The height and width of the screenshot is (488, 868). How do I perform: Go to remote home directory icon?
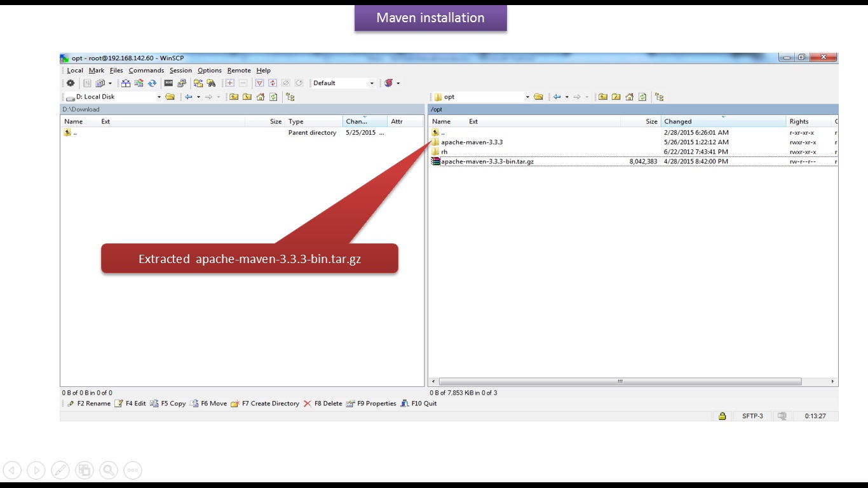point(629,97)
